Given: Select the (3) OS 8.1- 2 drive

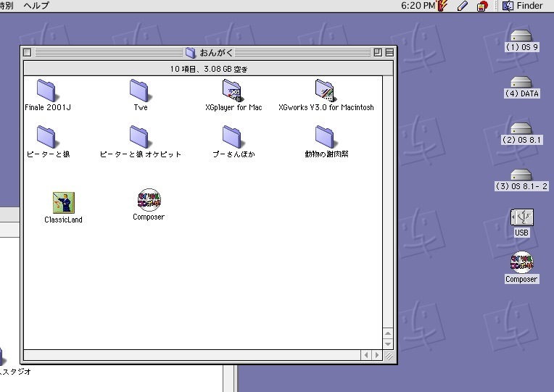Looking at the screenshot, I should pyautogui.click(x=521, y=175).
